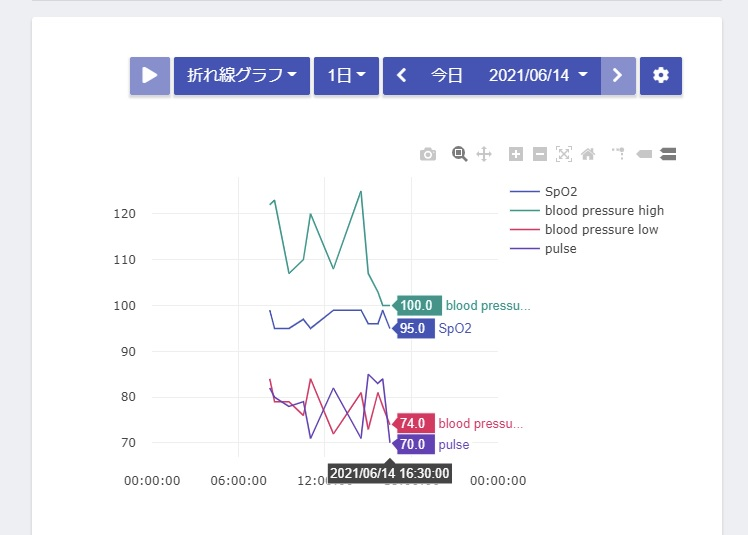Show closest data on hover icon
Screen dimensions: 748x535
coord(644,154)
